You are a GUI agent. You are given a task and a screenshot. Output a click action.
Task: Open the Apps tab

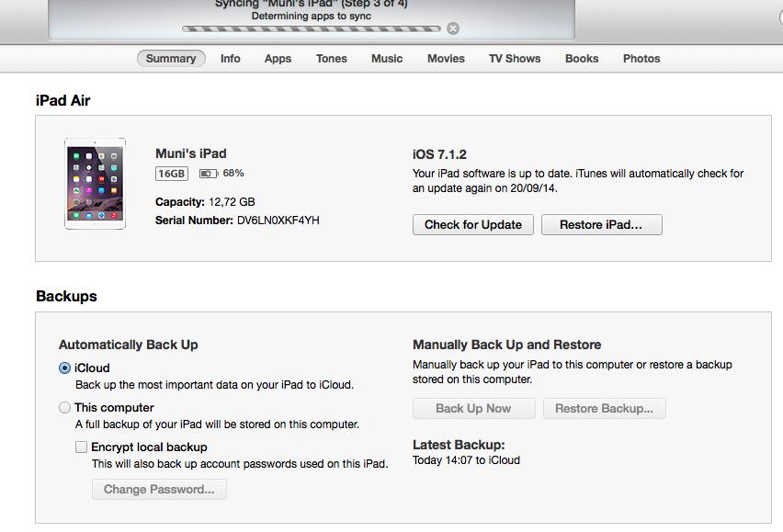click(278, 59)
